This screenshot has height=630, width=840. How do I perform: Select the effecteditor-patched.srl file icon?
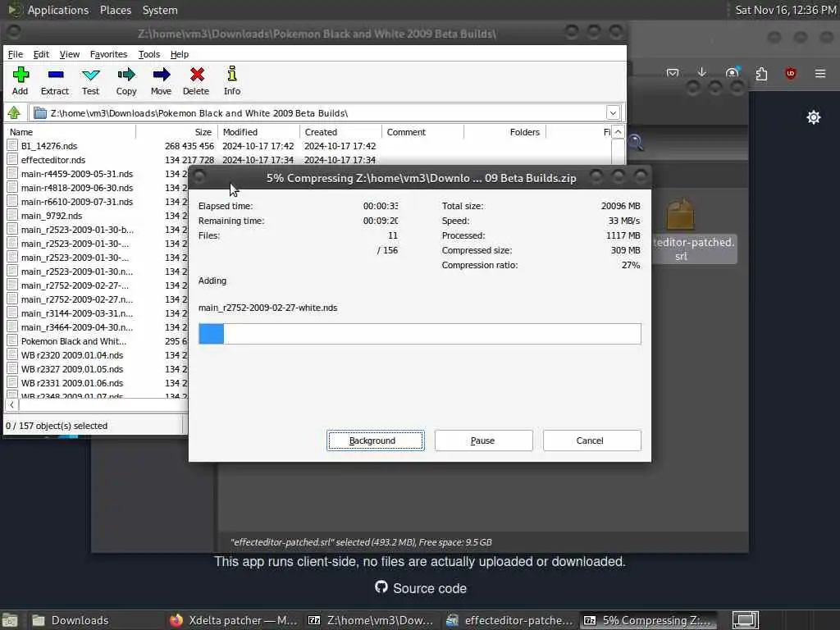680,214
